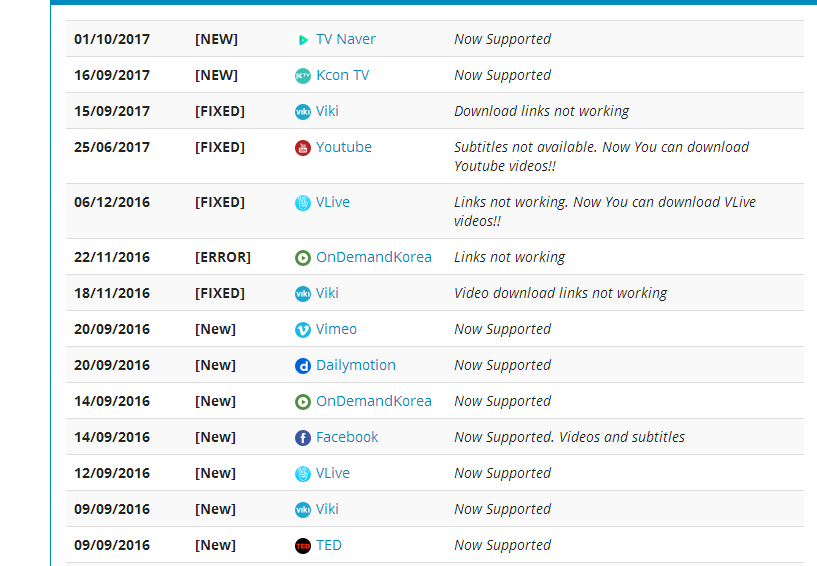Open the Dailymotion link
817x566 pixels.
[356, 365]
